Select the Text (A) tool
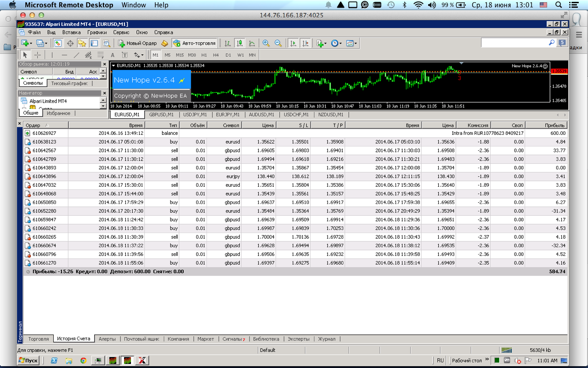Image resolution: width=588 pixels, height=368 pixels. pos(113,55)
